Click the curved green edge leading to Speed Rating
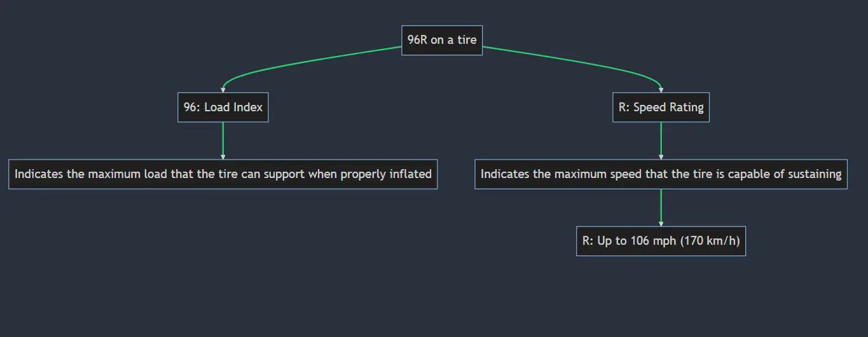The height and width of the screenshot is (337, 868). [x=572, y=64]
